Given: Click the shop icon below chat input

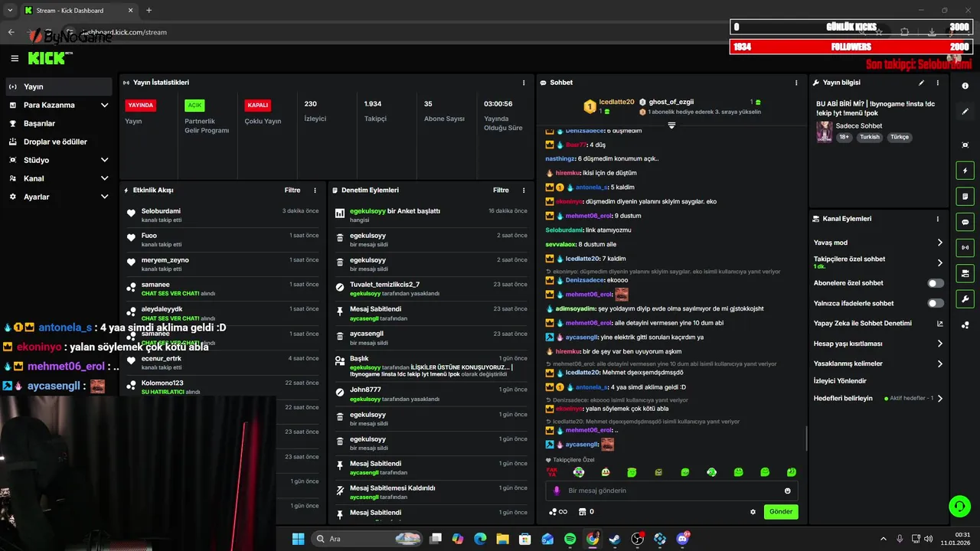Looking at the screenshot, I should (582, 512).
